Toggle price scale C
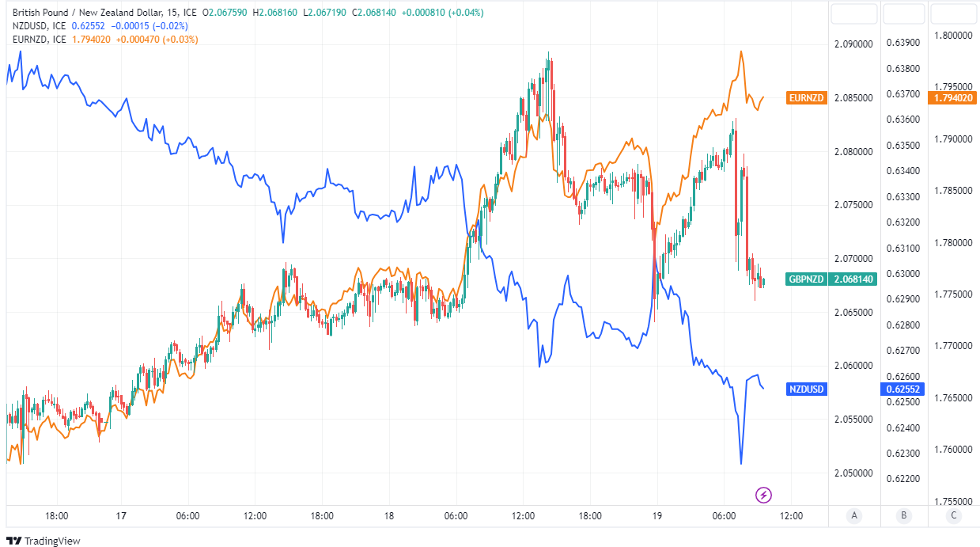This screenshot has width=980, height=547. 953,516
